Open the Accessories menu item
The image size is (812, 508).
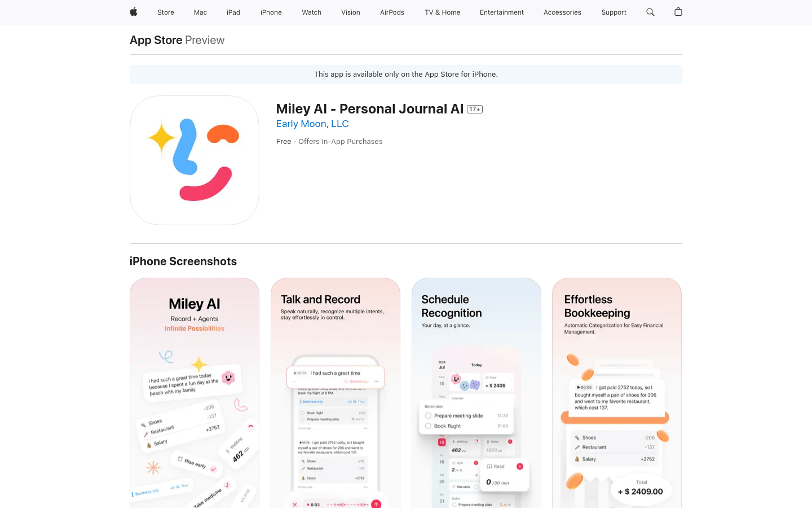point(562,12)
